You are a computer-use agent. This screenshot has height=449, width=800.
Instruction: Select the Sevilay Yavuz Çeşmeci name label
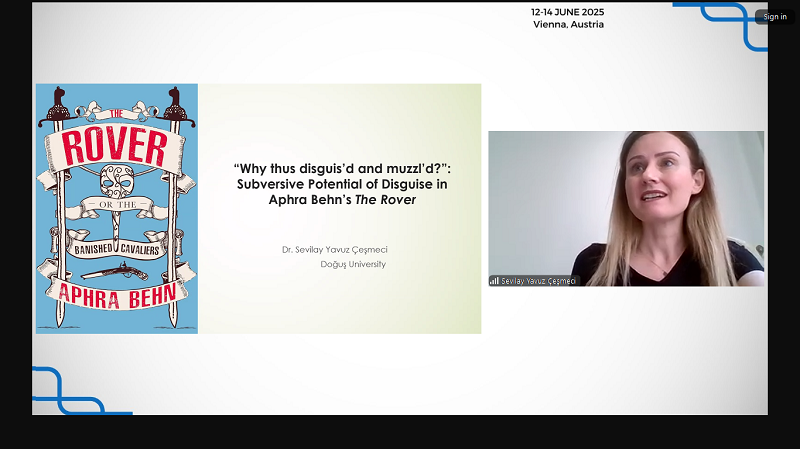[538, 281]
